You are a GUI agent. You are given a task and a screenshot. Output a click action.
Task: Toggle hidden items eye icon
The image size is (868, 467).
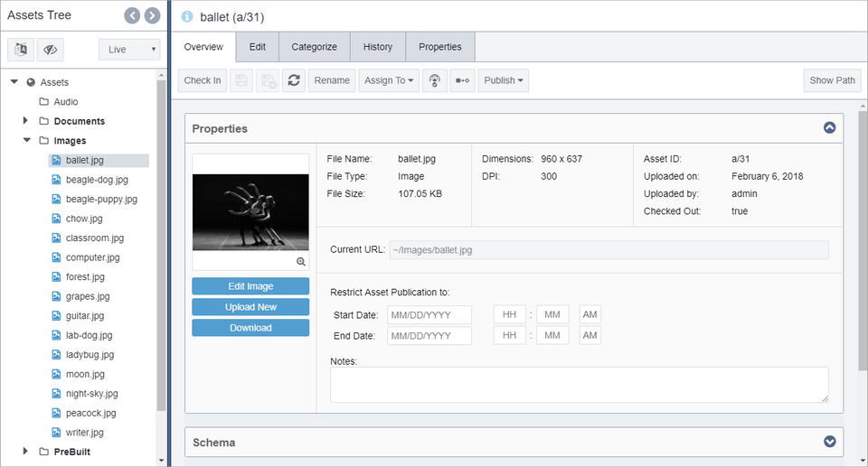[x=51, y=50]
